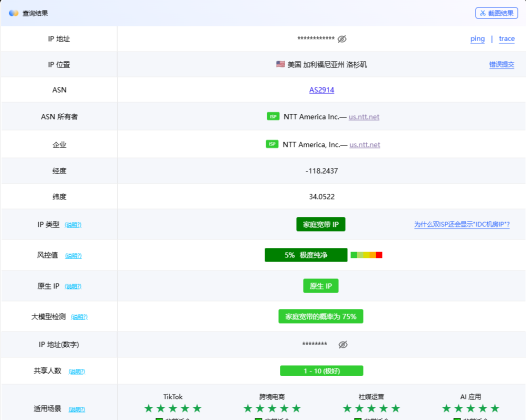526x420 pixels.
Task: Open the ping link
Action: [477, 39]
